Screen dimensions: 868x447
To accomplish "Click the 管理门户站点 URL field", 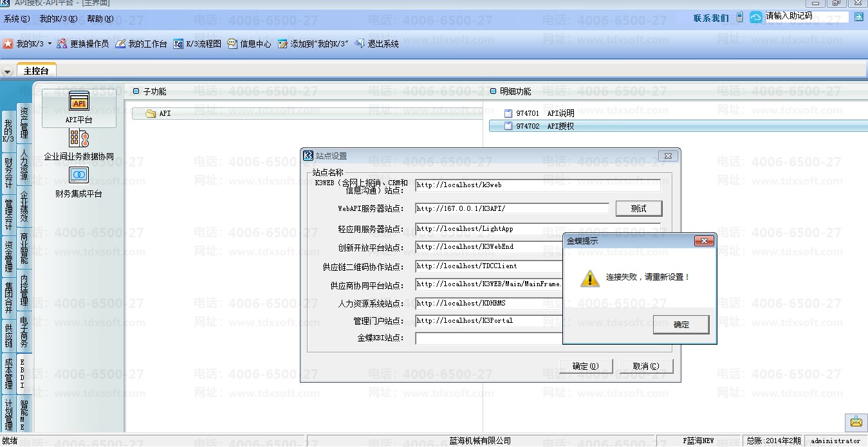I will click(489, 320).
